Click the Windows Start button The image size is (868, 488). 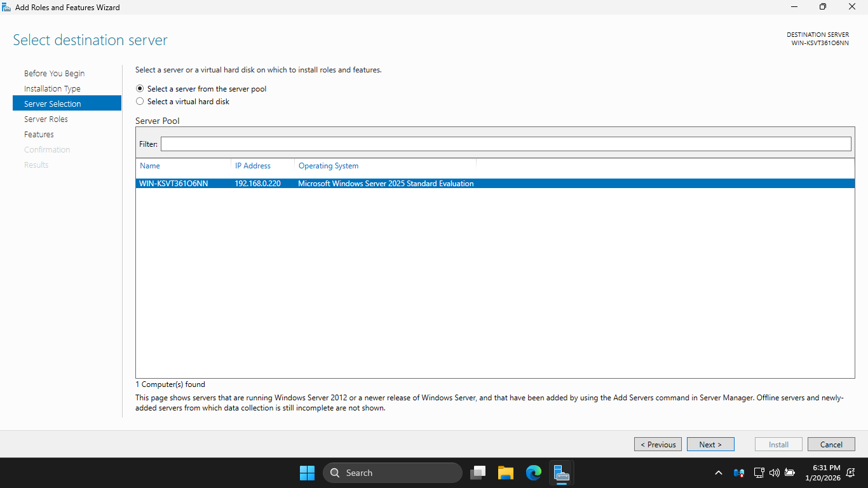pos(307,473)
